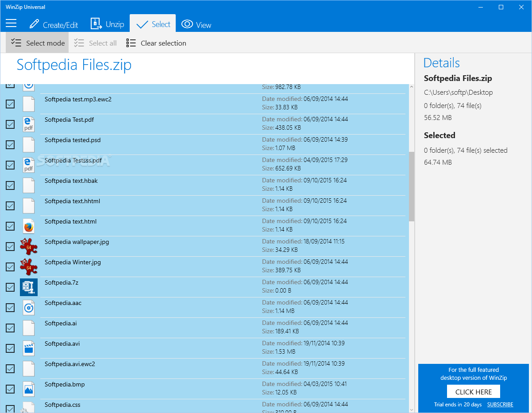Viewport: 532px width, 413px height.
Task: Click CLICK HERE button
Action: (x=474, y=392)
